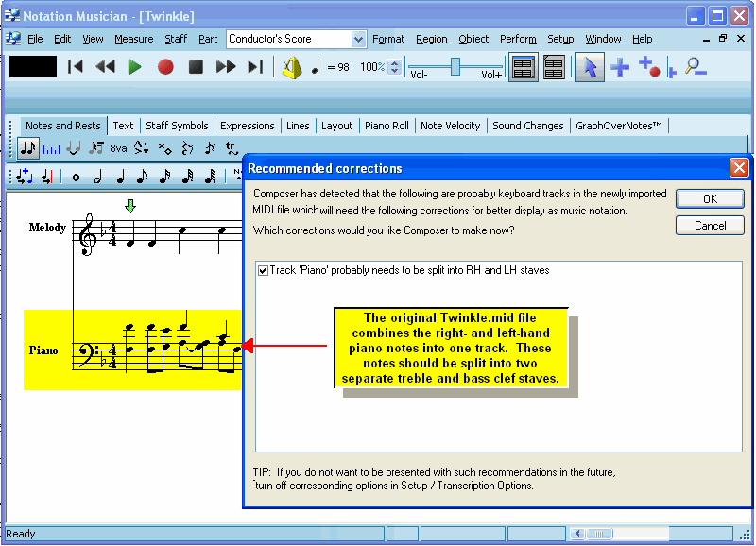Switch to the Piano Roll tab
The width and height of the screenshot is (756, 546).
[x=387, y=126]
